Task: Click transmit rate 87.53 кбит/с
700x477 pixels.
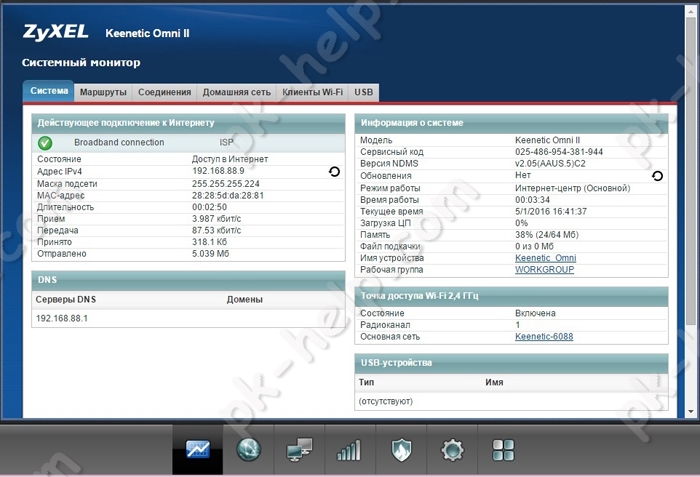Action: [217, 230]
